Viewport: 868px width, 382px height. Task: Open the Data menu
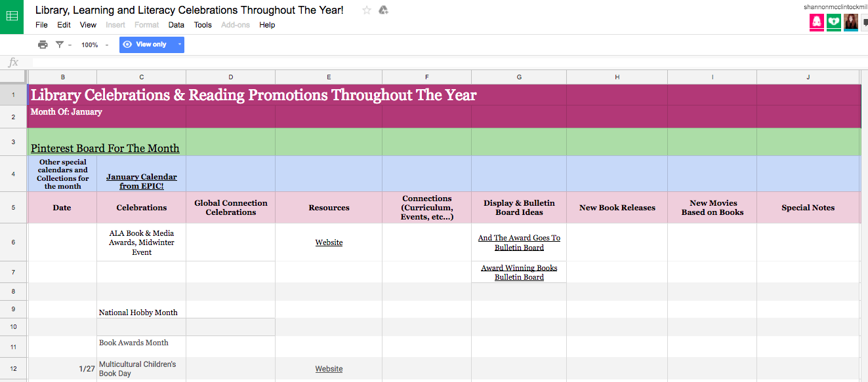point(176,25)
